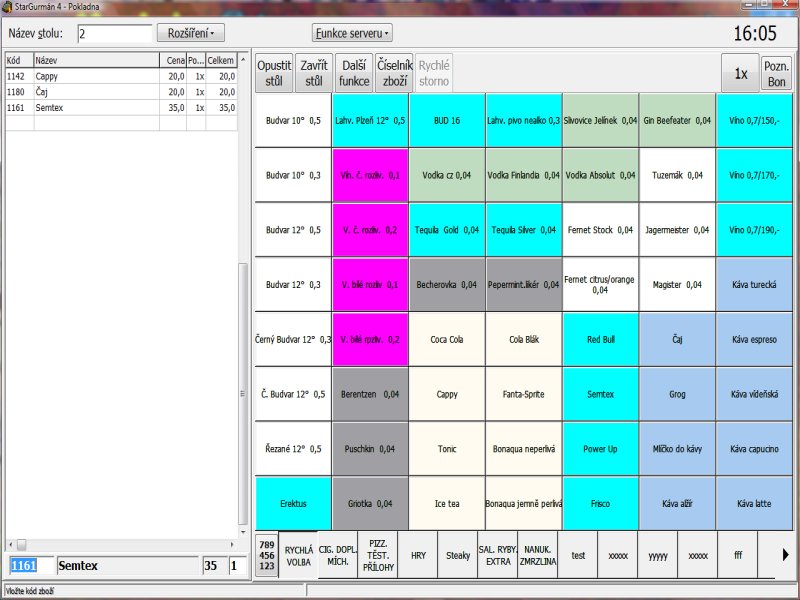Select the Tonic tile
The height and width of the screenshot is (600, 800).
(x=447, y=448)
